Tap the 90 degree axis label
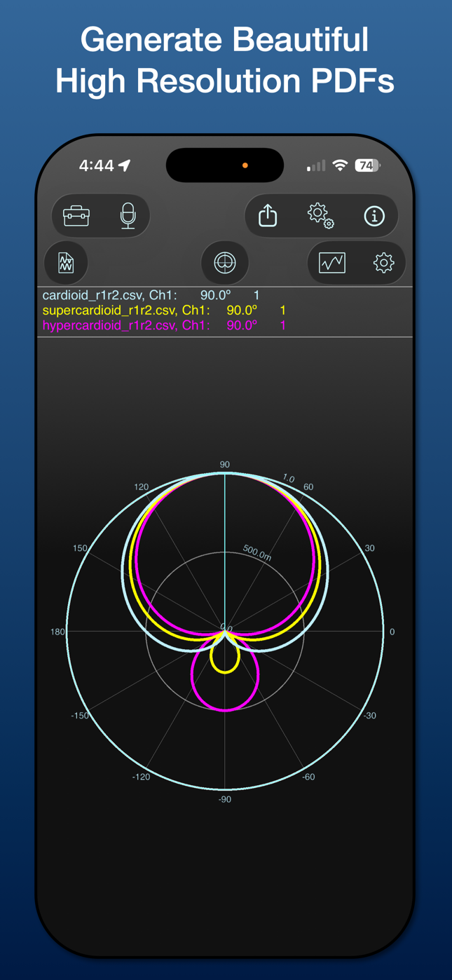 [225, 465]
